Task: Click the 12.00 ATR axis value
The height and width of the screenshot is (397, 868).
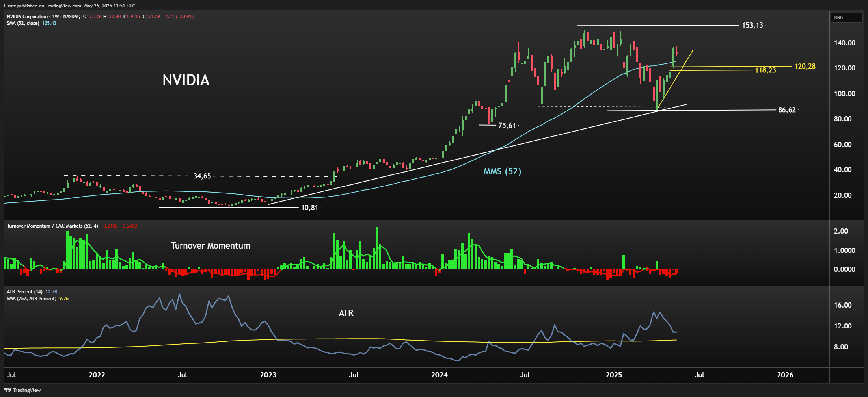Action: [x=843, y=326]
